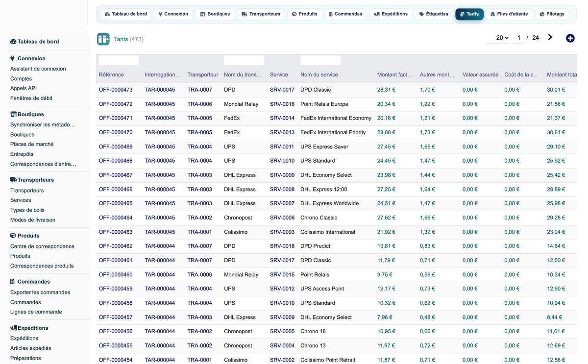Click the Boutiques store icon in sidebar

tap(13, 114)
